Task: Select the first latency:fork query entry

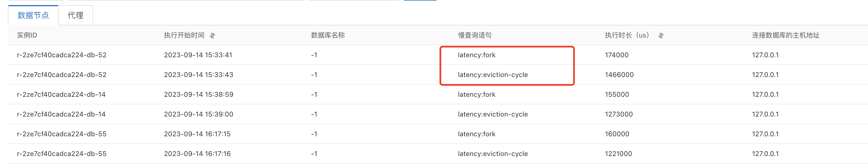Action: click(477, 55)
